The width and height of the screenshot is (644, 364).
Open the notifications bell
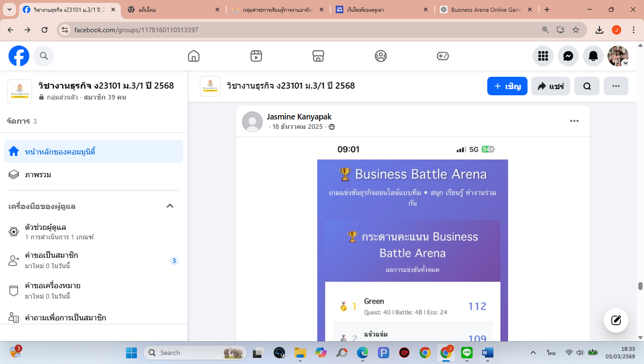593,56
